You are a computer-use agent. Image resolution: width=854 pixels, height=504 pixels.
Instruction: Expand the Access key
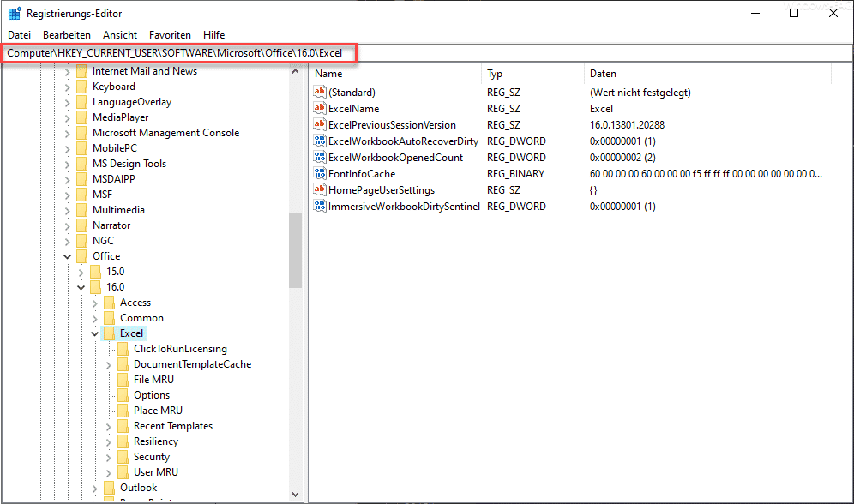[95, 303]
